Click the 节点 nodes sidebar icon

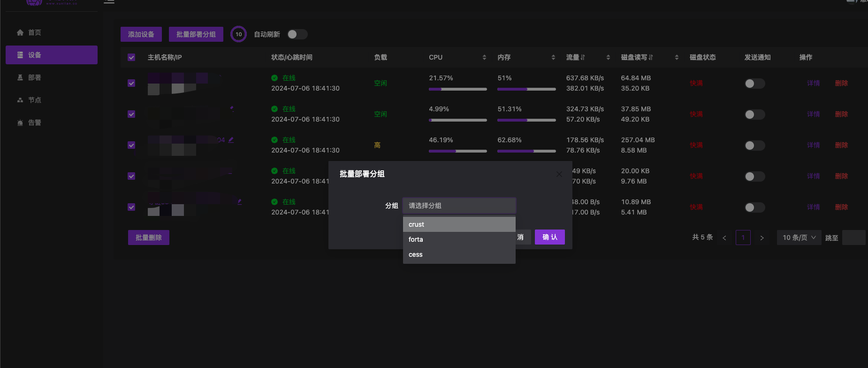point(20,100)
